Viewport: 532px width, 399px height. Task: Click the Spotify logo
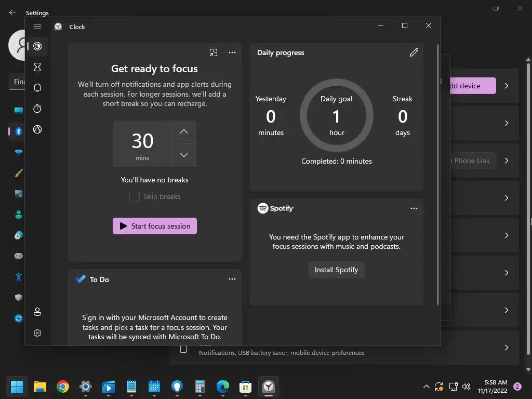coord(275,208)
